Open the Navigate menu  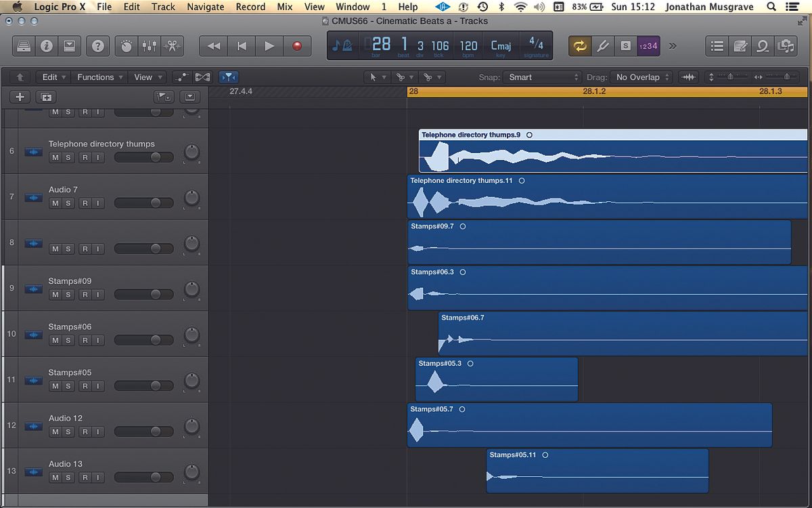pos(205,7)
